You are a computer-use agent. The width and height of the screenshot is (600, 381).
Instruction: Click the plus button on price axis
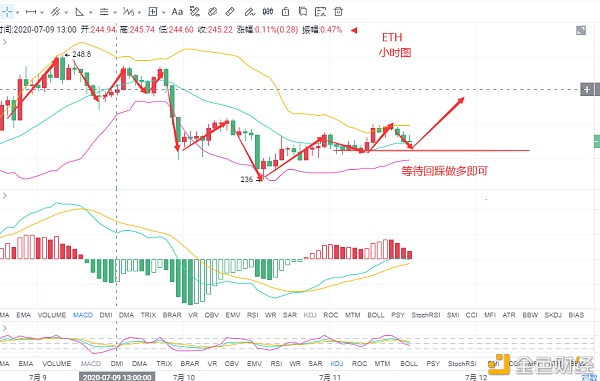(x=587, y=90)
